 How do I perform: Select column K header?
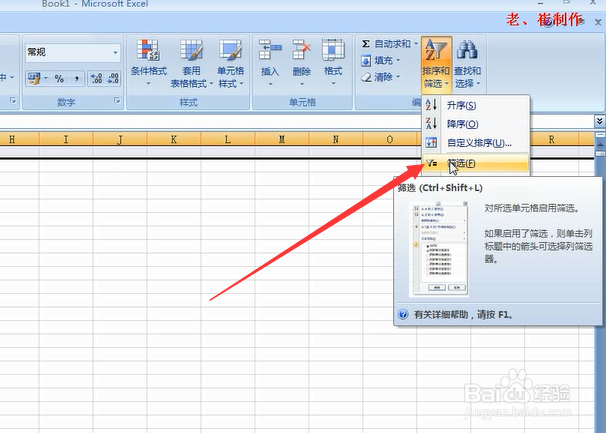[x=174, y=139]
